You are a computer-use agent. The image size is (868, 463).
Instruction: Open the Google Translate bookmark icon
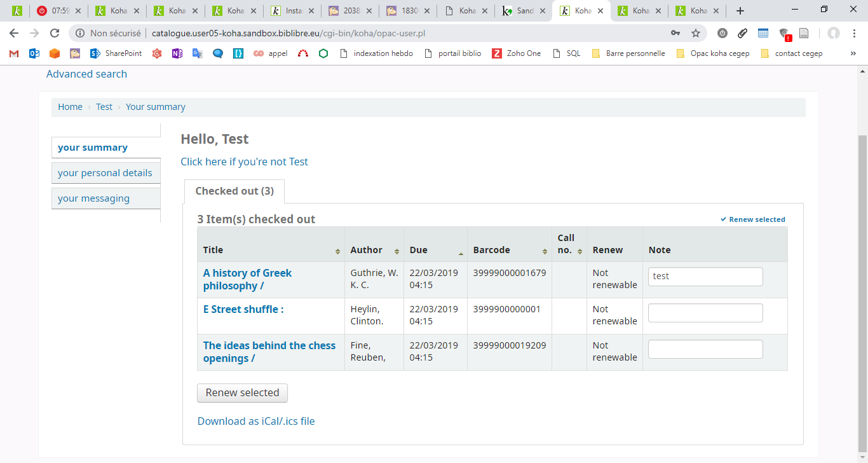[198, 53]
